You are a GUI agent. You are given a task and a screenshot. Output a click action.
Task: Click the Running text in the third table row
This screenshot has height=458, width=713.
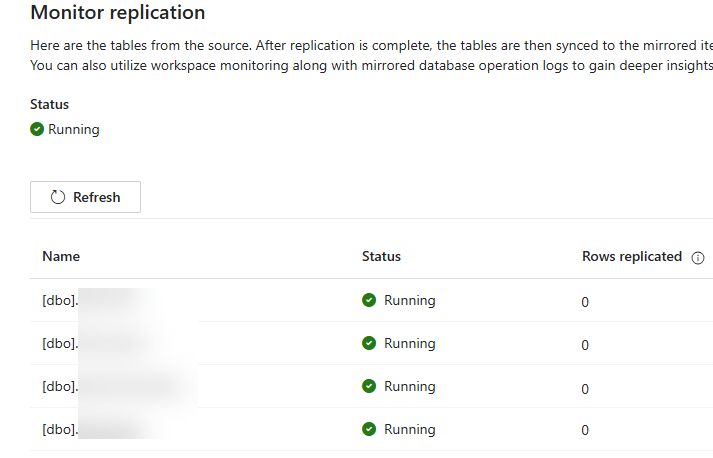(x=409, y=386)
